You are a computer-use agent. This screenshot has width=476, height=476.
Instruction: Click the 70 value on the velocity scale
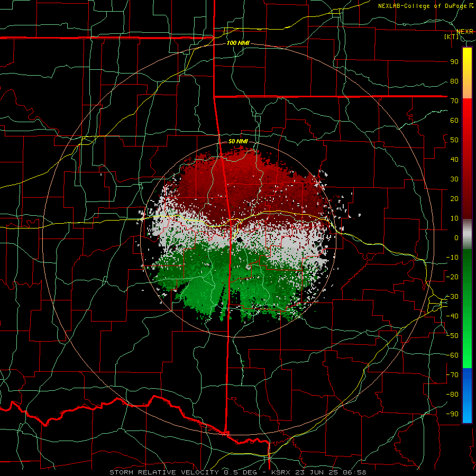(454, 101)
